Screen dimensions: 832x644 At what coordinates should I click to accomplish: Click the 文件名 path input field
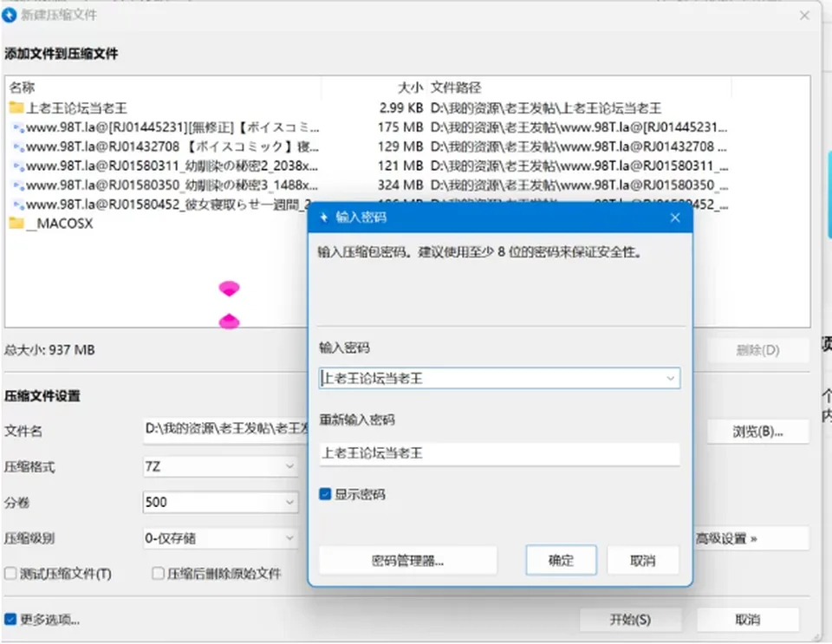(225, 429)
